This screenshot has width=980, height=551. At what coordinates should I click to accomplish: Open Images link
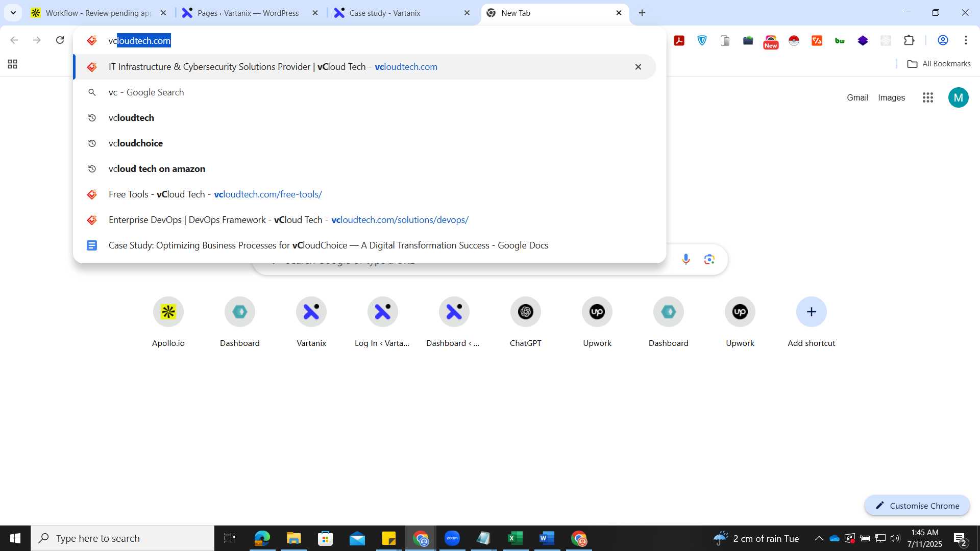click(891, 97)
